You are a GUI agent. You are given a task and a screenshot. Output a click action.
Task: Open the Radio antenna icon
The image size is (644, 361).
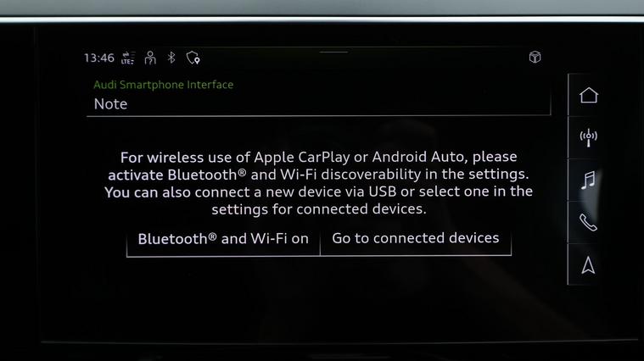click(589, 137)
